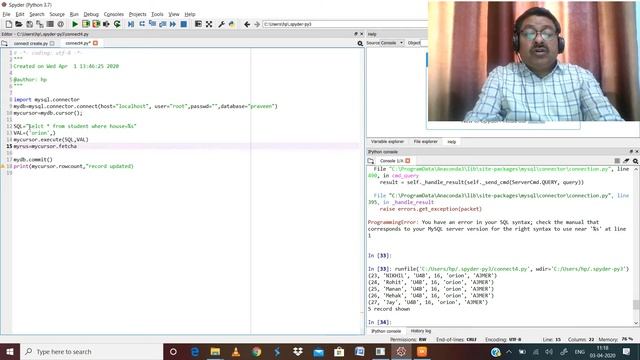Switch to the connect create.py tab

pyautogui.click(x=31, y=43)
